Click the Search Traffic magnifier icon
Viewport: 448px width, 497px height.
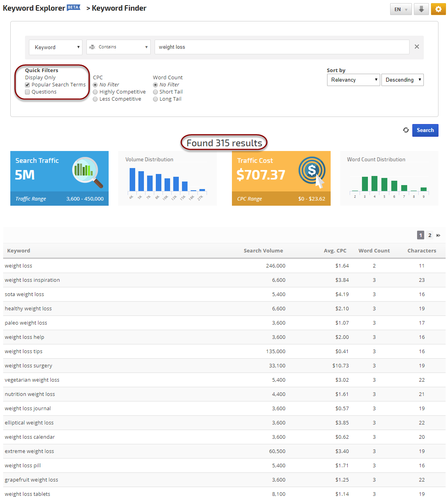pyautogui.click(x=87, y=172)
